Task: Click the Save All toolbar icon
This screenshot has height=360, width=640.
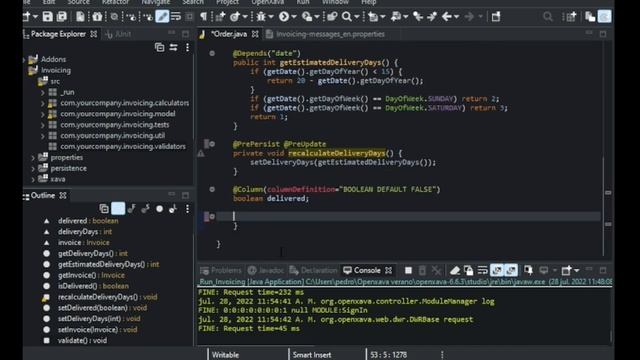Action: coord(62,17)
